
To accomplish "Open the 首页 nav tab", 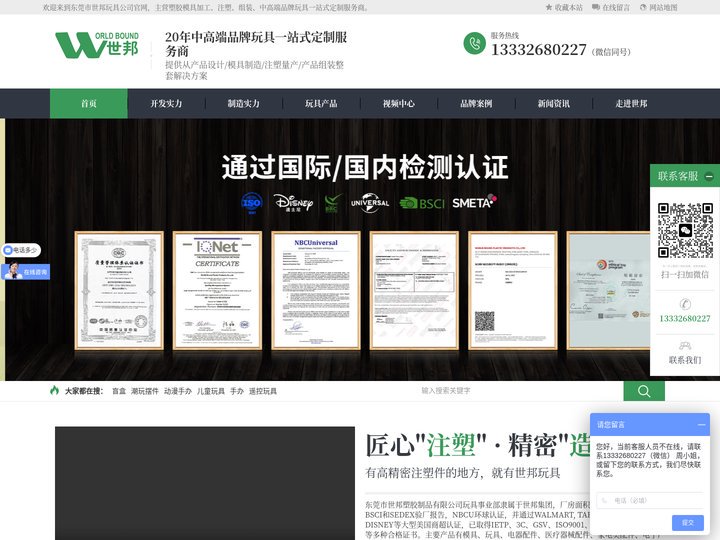I will 89,104.
